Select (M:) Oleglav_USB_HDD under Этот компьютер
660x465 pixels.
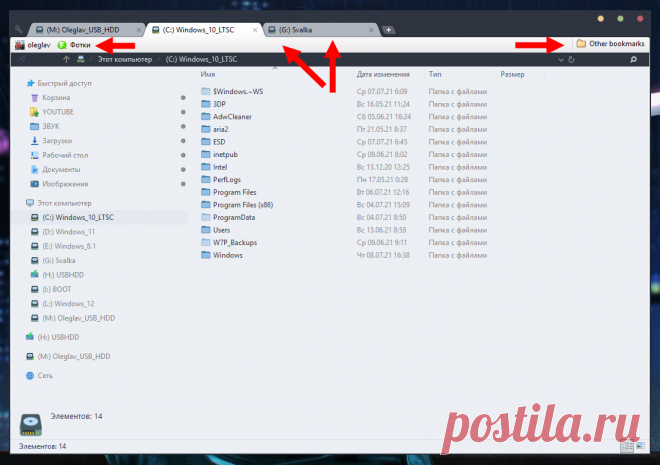(x=73, y=318)
